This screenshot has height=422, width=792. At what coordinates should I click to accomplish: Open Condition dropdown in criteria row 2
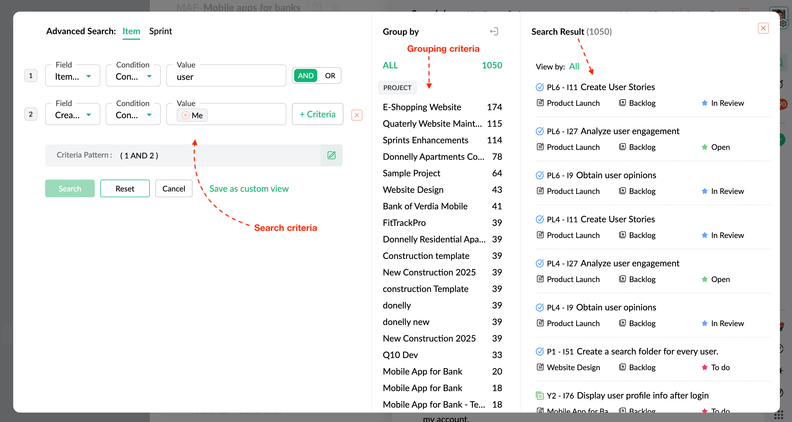click(x=133, y=114)
